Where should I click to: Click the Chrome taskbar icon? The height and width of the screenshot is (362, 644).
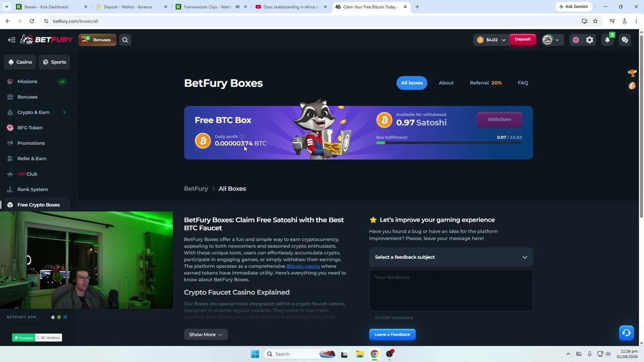(x=374, y=354)
